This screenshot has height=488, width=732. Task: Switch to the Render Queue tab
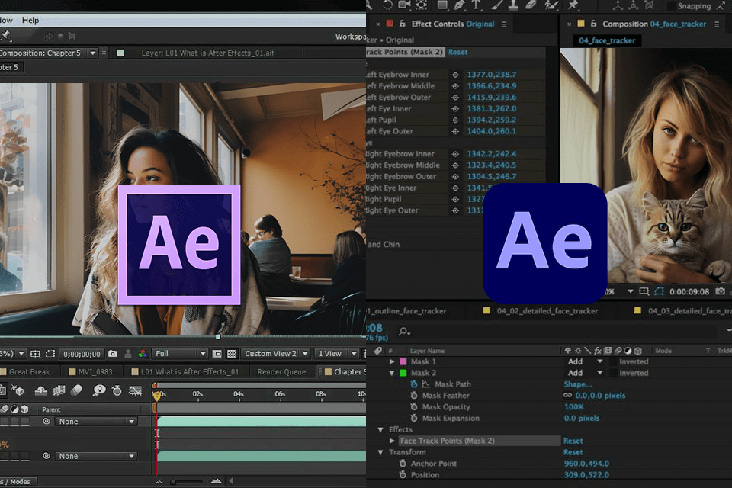coord(282,372)
